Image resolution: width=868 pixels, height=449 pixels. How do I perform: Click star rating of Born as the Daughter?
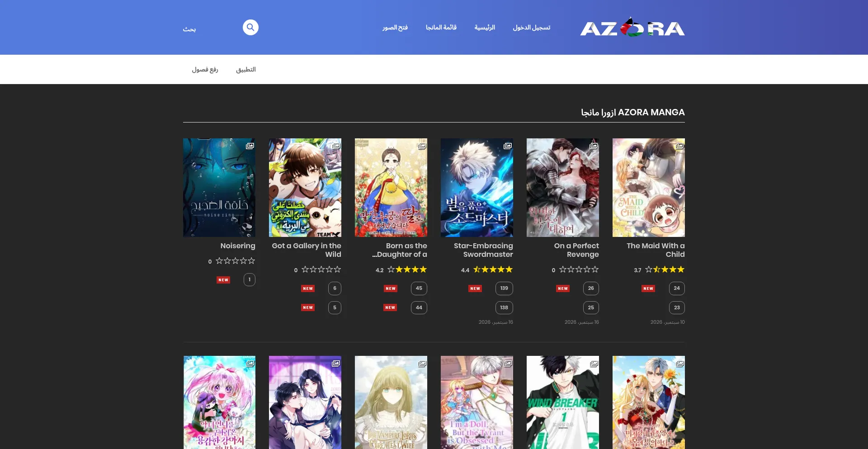click(407, 269)
